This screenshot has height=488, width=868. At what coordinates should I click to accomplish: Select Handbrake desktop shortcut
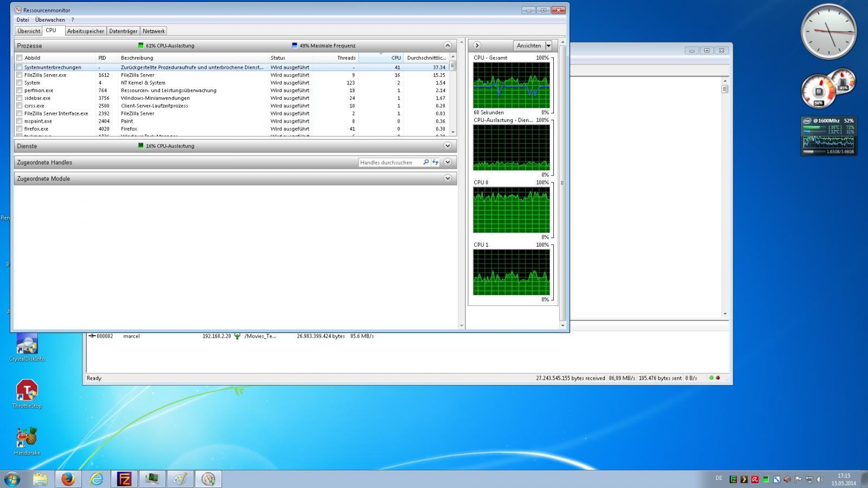27,441
